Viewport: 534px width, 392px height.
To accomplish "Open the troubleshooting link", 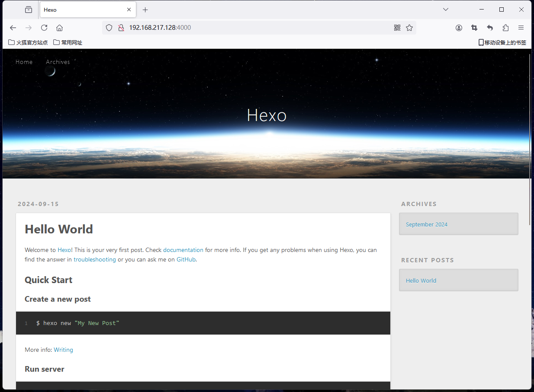I will (x=95, y=259).
